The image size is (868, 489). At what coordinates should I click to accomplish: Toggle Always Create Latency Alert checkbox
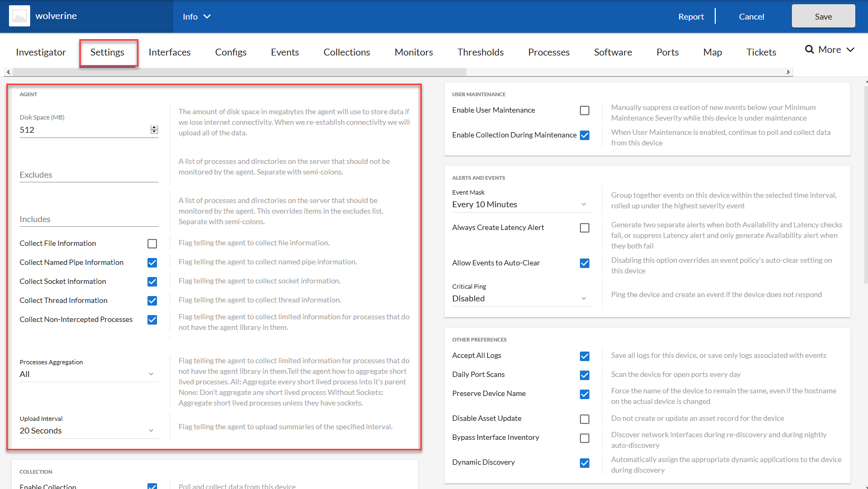click(x=585, y=228)
